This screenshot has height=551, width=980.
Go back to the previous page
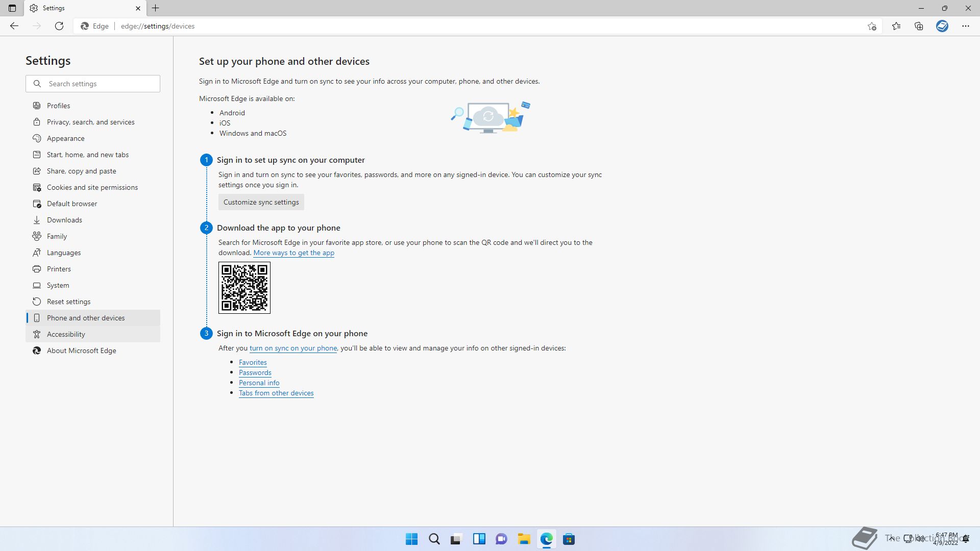point(14,26)
